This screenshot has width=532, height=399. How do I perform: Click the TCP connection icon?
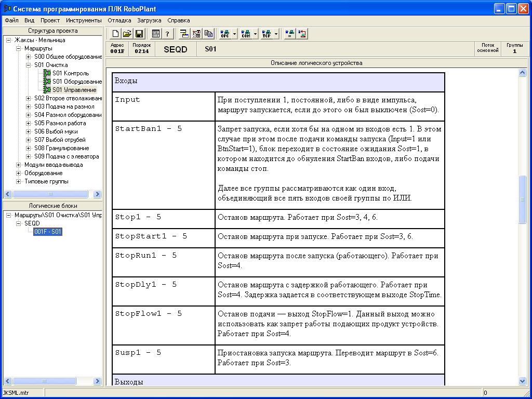point(267,34)
